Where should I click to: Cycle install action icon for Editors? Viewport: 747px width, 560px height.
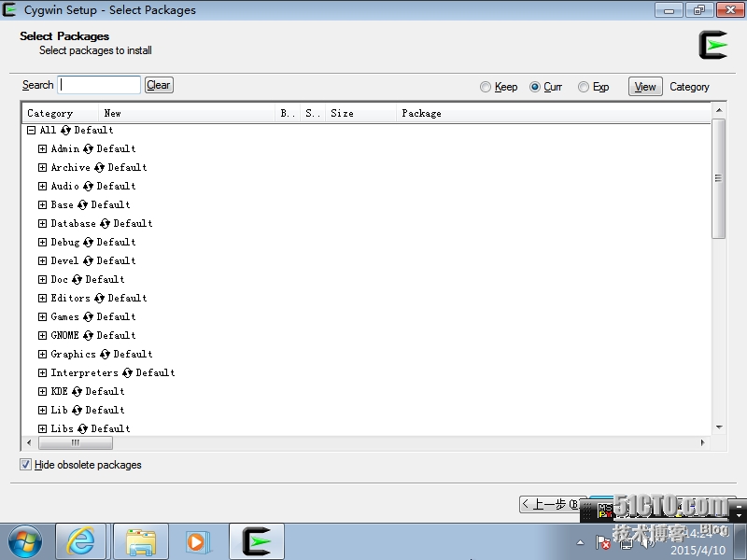(x=99, y=298)
